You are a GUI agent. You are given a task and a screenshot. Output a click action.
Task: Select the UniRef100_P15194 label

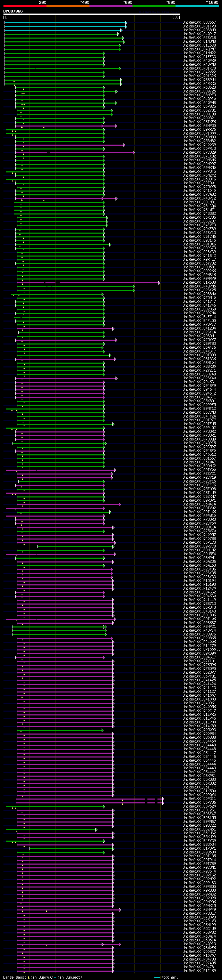199,581
